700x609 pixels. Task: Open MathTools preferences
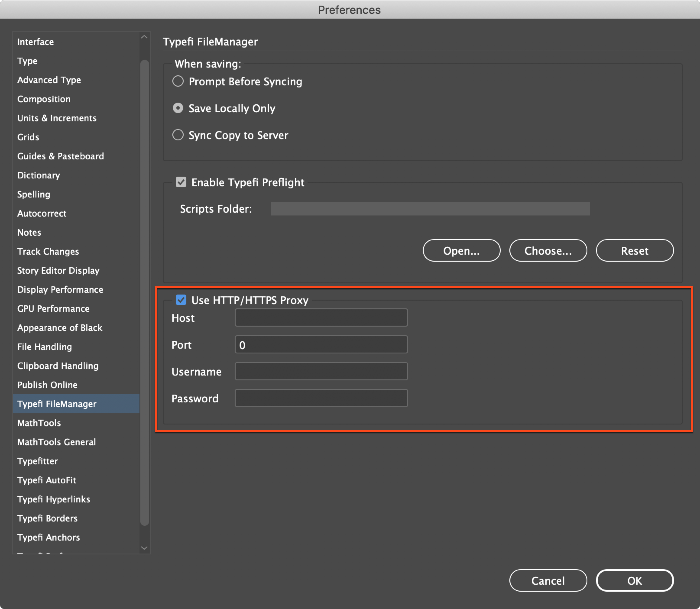pos(76,423)
